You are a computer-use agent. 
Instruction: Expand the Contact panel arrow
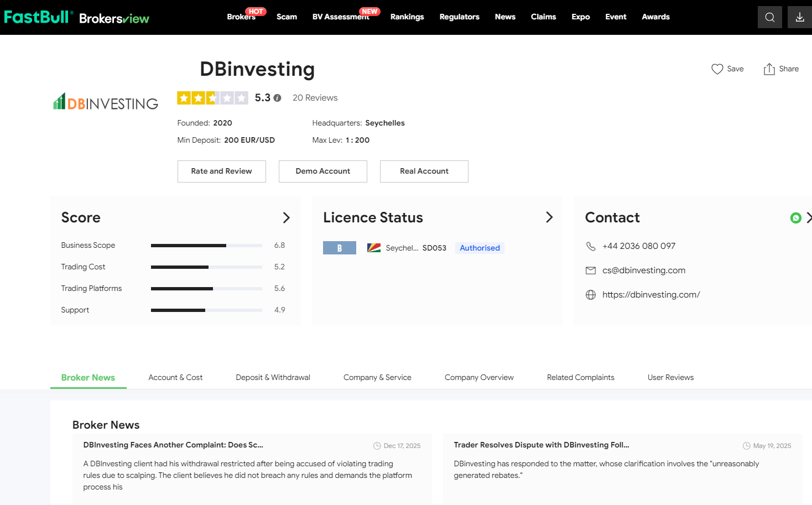(808, 218)
